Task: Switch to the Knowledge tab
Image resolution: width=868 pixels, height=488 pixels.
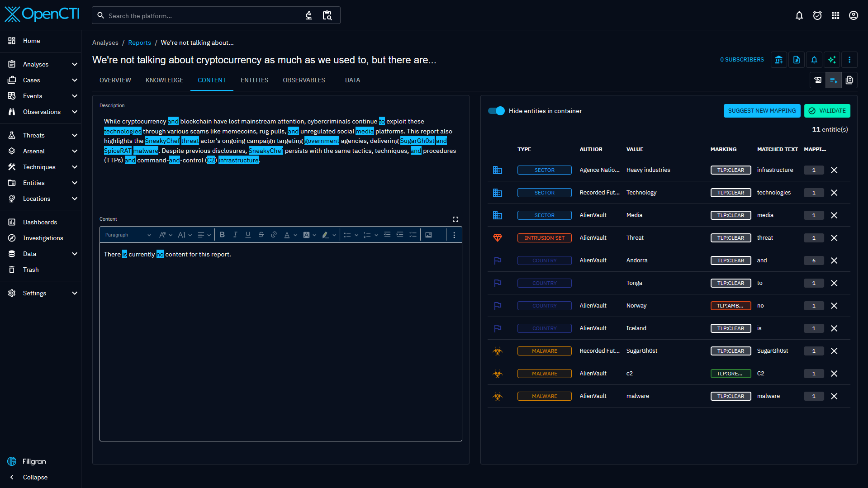Action: click(164, 80)
